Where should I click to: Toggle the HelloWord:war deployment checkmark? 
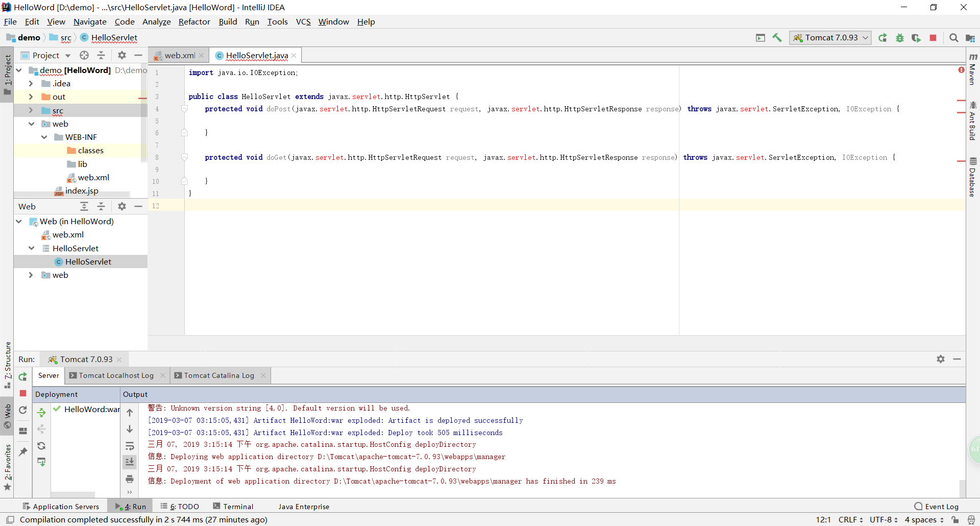coord(58,409)
